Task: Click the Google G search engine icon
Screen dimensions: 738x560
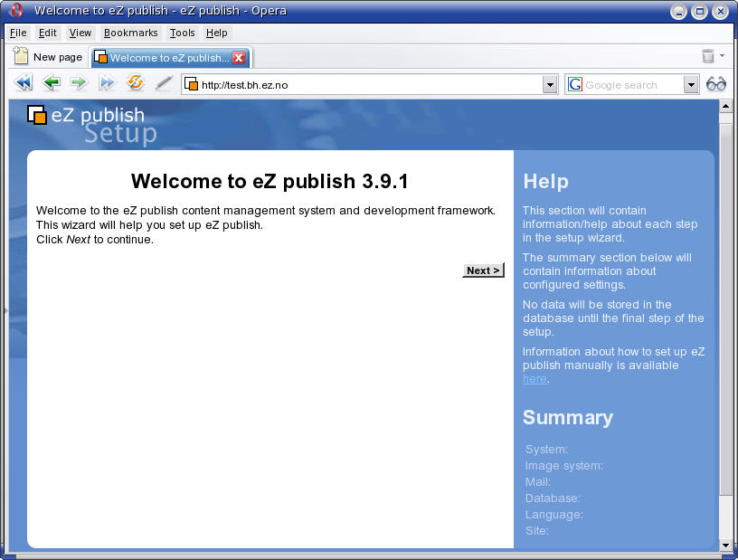Action: click(x=574, y=85)
